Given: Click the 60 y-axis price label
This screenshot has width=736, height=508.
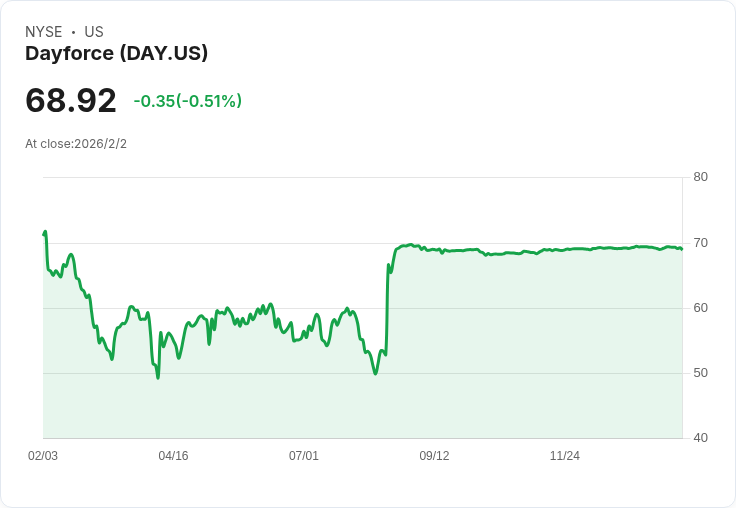Looking at the screenshot, I should tap(700, 308).
